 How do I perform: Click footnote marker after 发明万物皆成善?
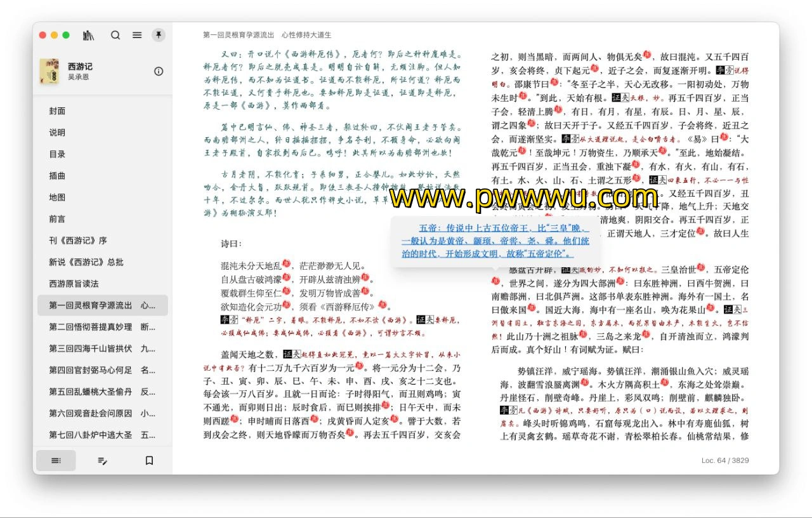pyautogui.click(x=364, y=290)
